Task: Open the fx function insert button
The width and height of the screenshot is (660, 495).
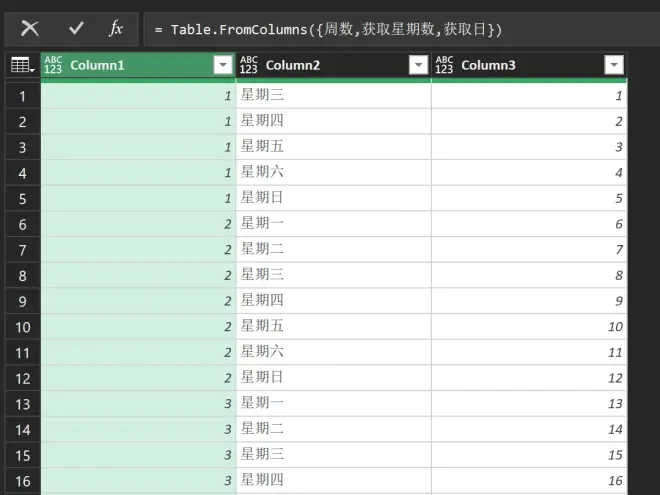Action: point(116,29)
